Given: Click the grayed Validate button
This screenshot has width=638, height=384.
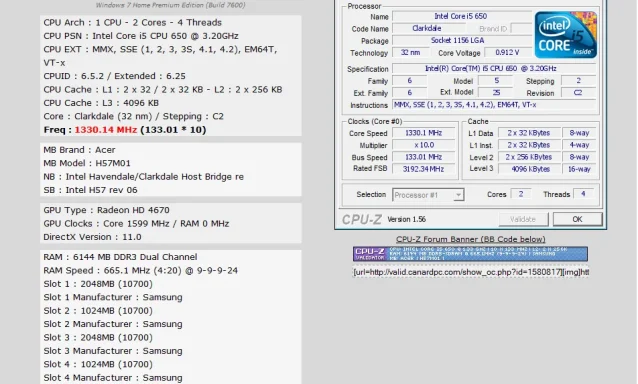Looking at the screenshot, I should click(x=523, y=219).
